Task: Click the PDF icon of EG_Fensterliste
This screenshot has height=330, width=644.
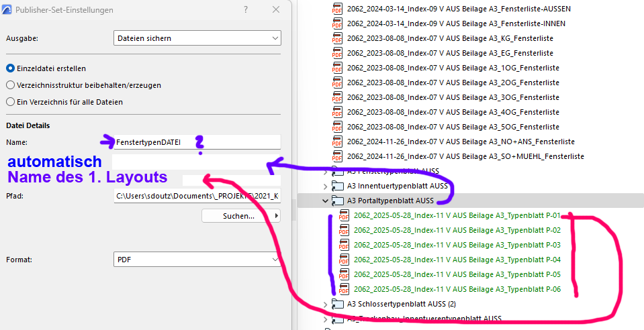Action: [337, 54]
